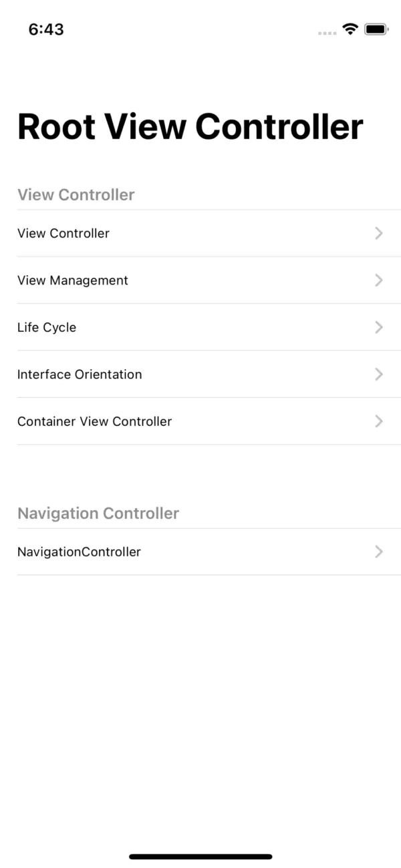Tap the View Management disclosure chevron
The image size is (401, 868).
(379, 280)
